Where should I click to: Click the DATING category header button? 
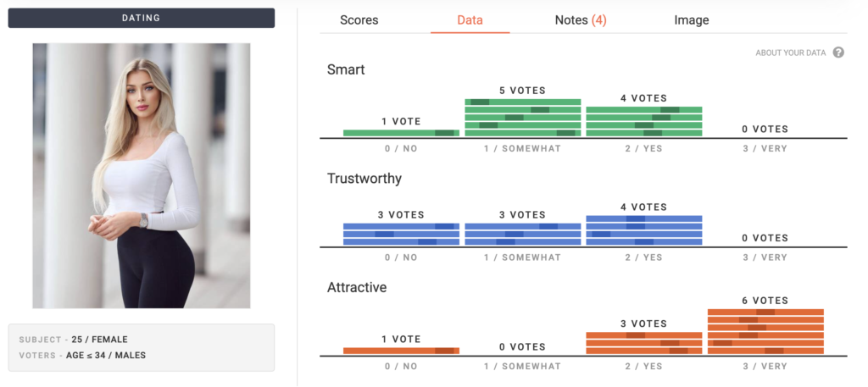141,18
